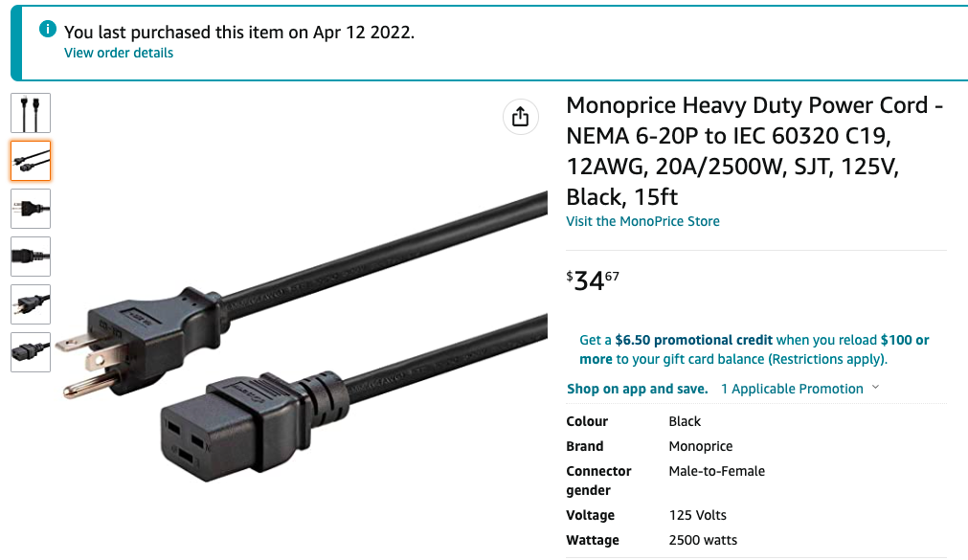Viewport: 968px width, 560px height.
Task: Click the $34.67 price
Action: (x=593, y=280)
